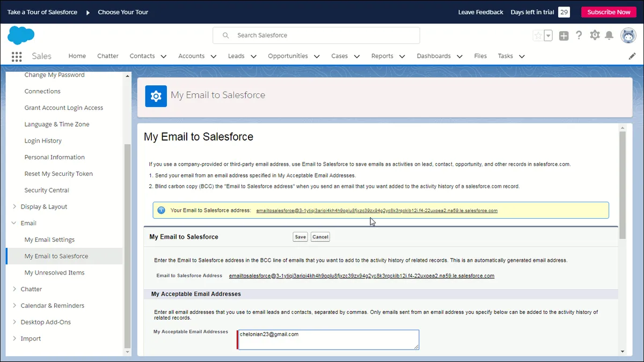Click the play arrow beside Take a Tour
The width and height of the screenshot is (644, 362).
click(88, 12)
